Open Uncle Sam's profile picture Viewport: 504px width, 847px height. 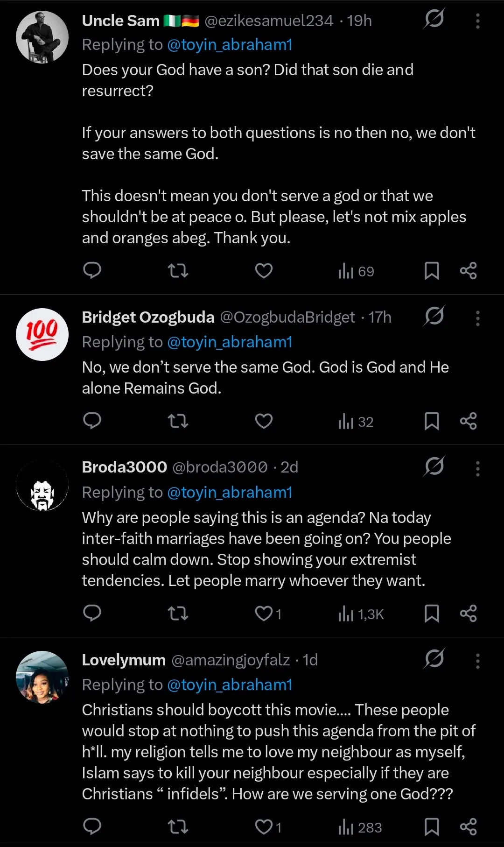coord(42,37)
